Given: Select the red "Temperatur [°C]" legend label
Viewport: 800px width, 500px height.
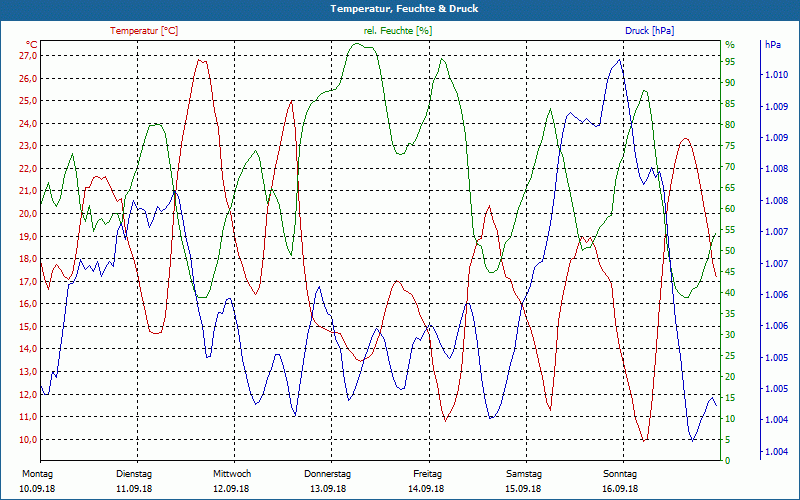Looking at the screenshot, I should pyautogui.click(x=144, y=31).
